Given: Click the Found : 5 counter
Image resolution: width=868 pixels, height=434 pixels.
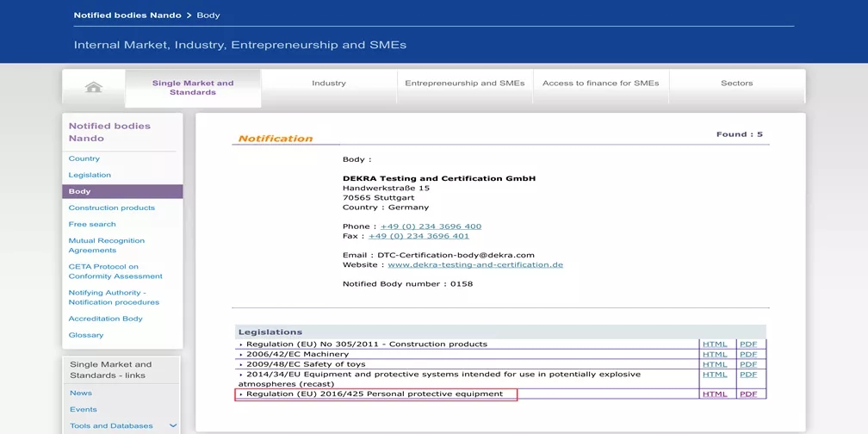Looking at the screenshot, I should click(x=739, y=134).
